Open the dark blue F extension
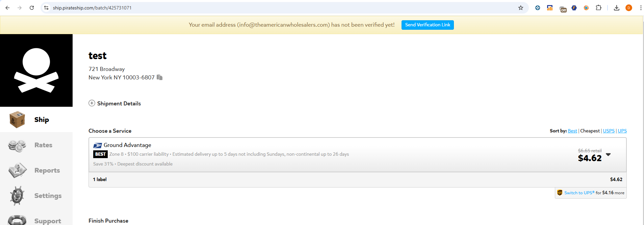This screenshot has height=225, width=644. click(x=574, y=8)
